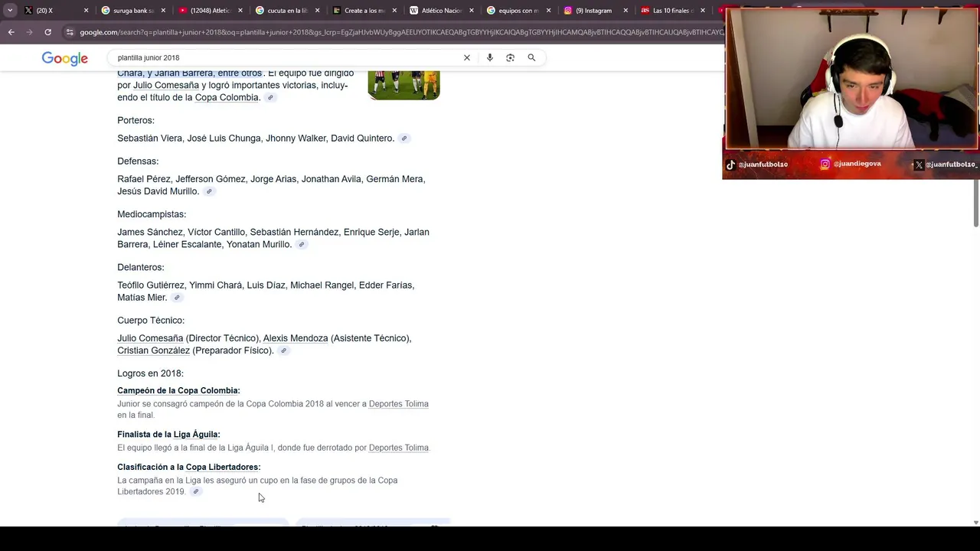Click the browser forward arrow
Image resolution: width=980 pixels, height=551 pixels.
point(29,32)
